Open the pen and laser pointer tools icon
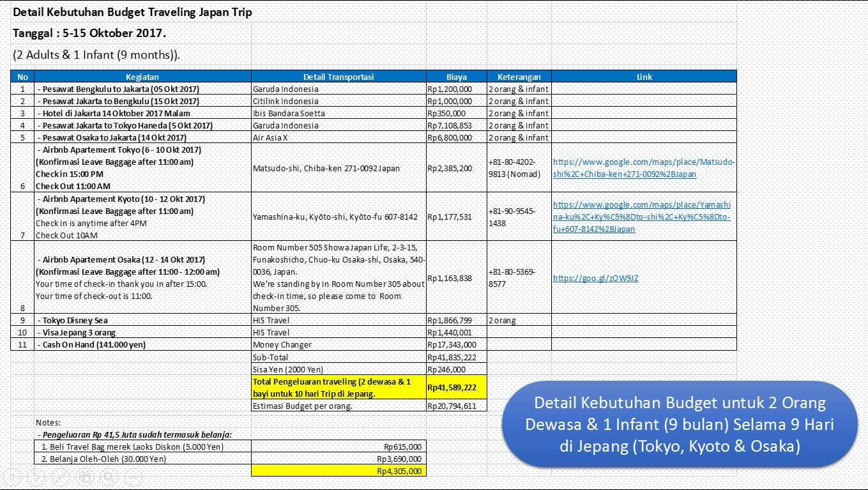 [60, 477]
